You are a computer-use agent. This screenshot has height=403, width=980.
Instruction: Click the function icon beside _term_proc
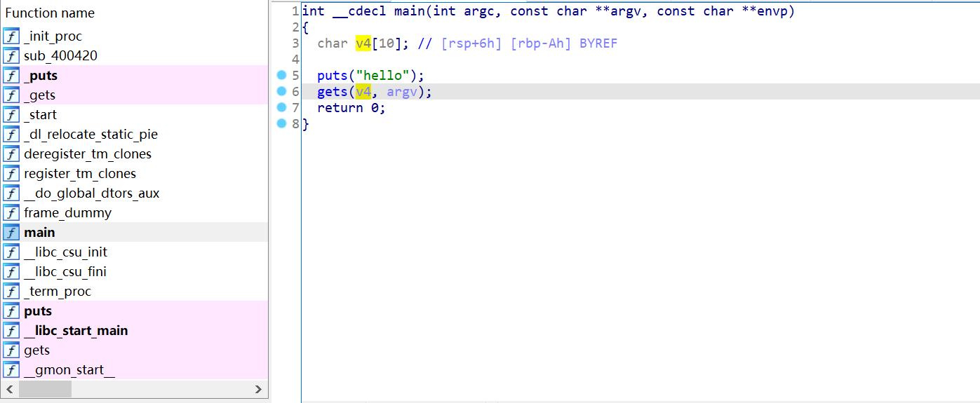coord(11,292)
